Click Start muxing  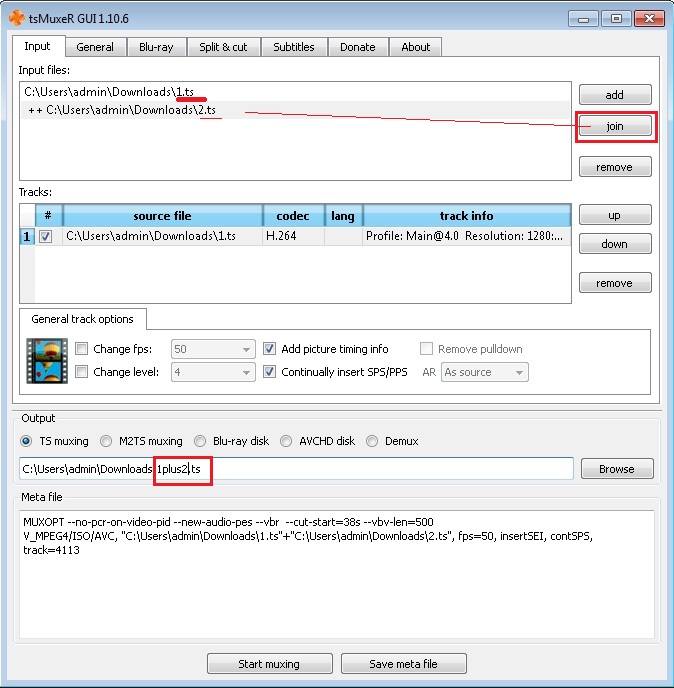pyautogui.click(x=269, y=663)
